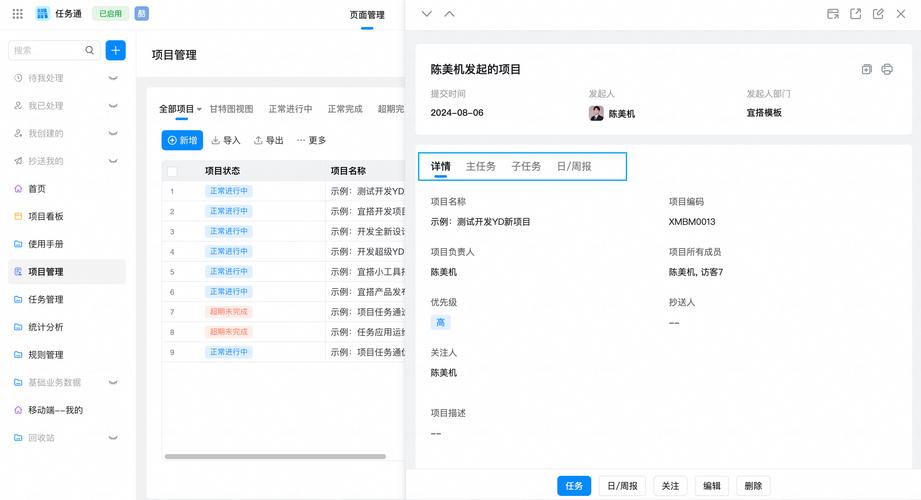Close the detail drawer panel
This screenshot has width=921, height=500.
point(900,14)
